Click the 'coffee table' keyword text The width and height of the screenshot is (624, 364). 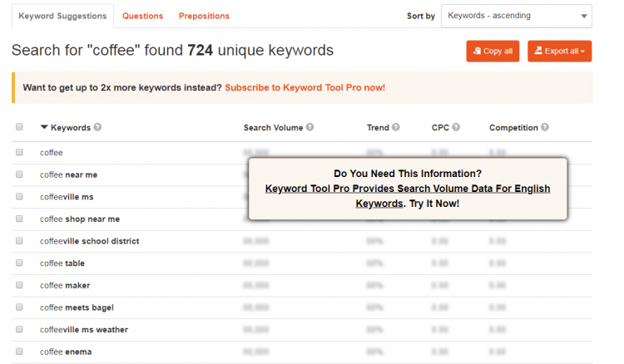(62, 263)
